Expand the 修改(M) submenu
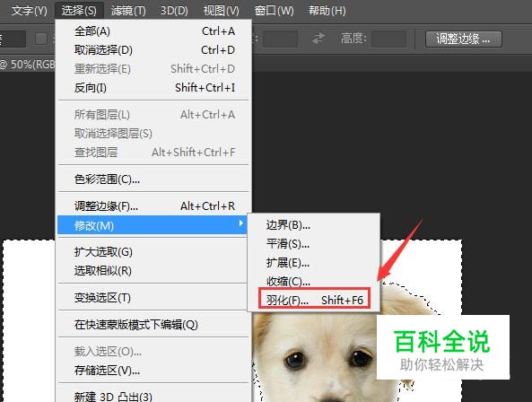 point(152,225)
